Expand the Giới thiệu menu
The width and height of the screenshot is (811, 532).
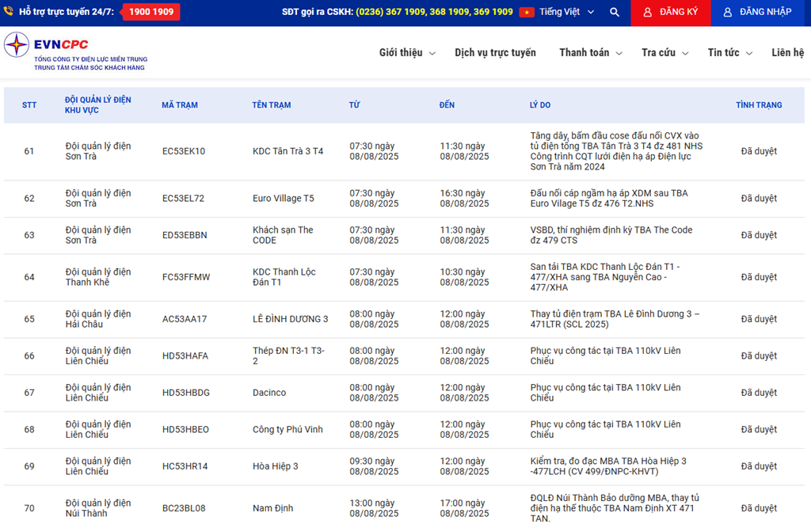click(407, 53)
